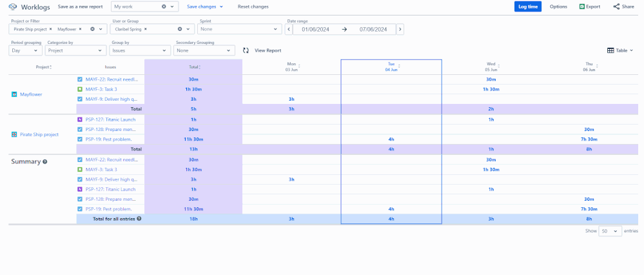Click MAYF-3 story icon in Mayflower group
Screen dimensions: 644x275
pyautogui.click(x=80, y=89)
